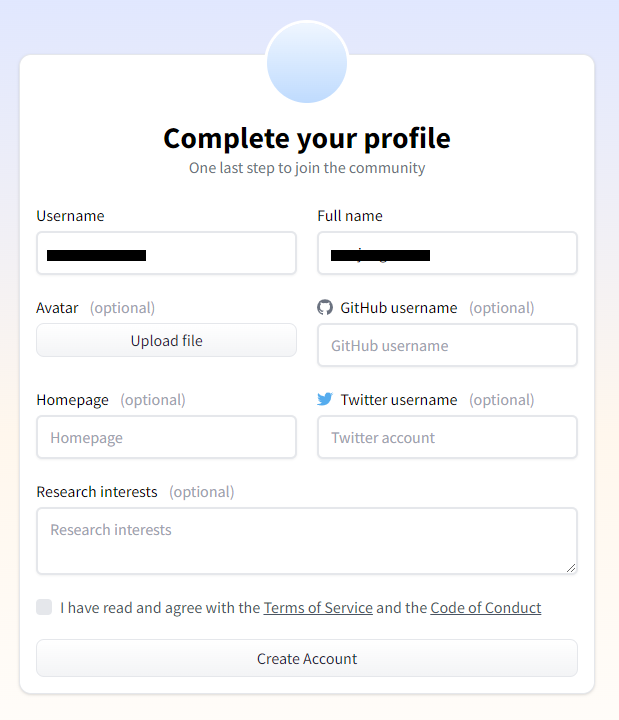Click the Avatar field label
The image size is (619, 720).
point(57,307)
